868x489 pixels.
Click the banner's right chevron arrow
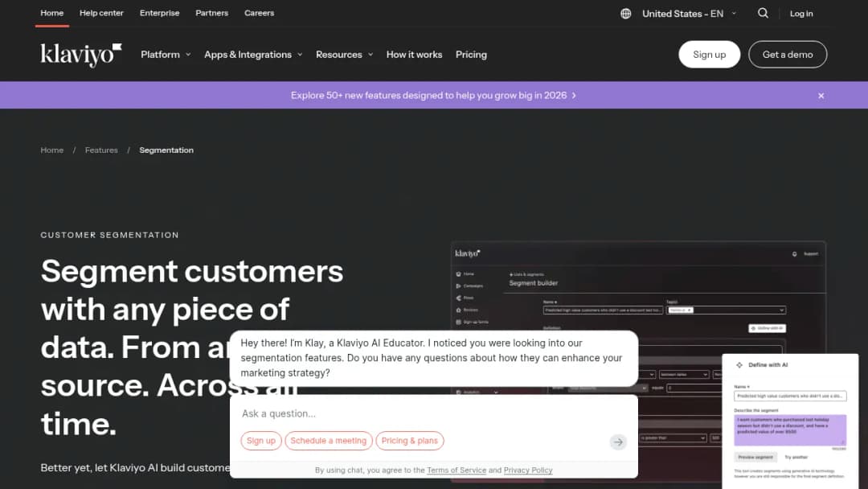click(574, 96)
